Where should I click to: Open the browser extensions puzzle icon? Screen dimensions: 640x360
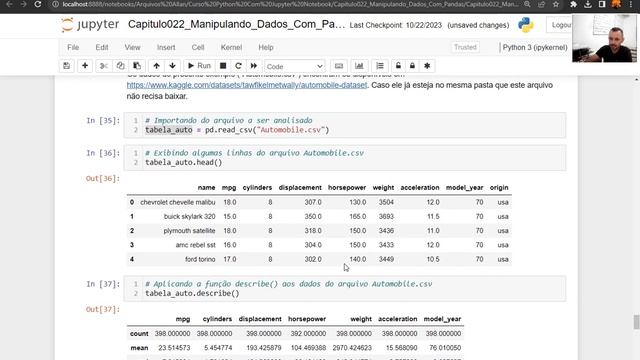click(573, 4)
